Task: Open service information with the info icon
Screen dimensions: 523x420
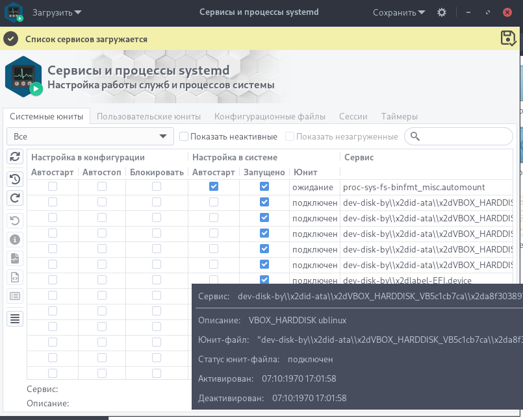Action: [x=15, y=240]
